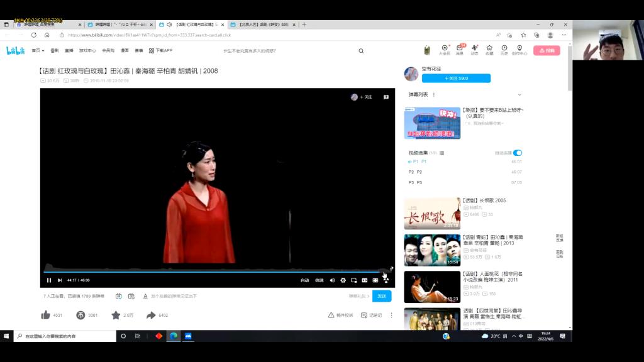Open more options beside 弹幕列表
The height and width of the screenshot is (362, 644).
pyautogui.click(x=434, y=95)
